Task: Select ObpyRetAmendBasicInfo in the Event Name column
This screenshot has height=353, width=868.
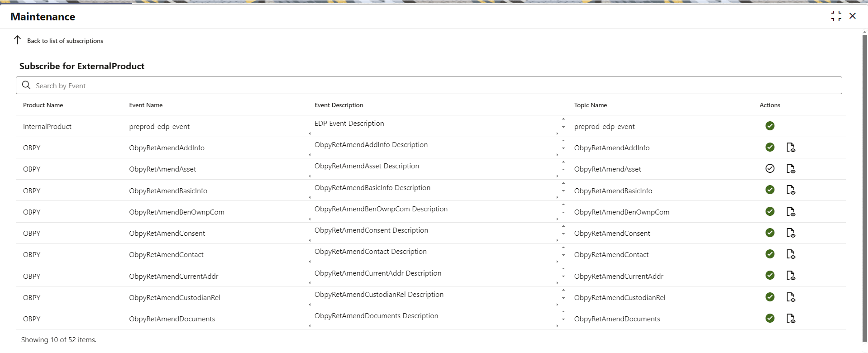Action: click(168, 191)
